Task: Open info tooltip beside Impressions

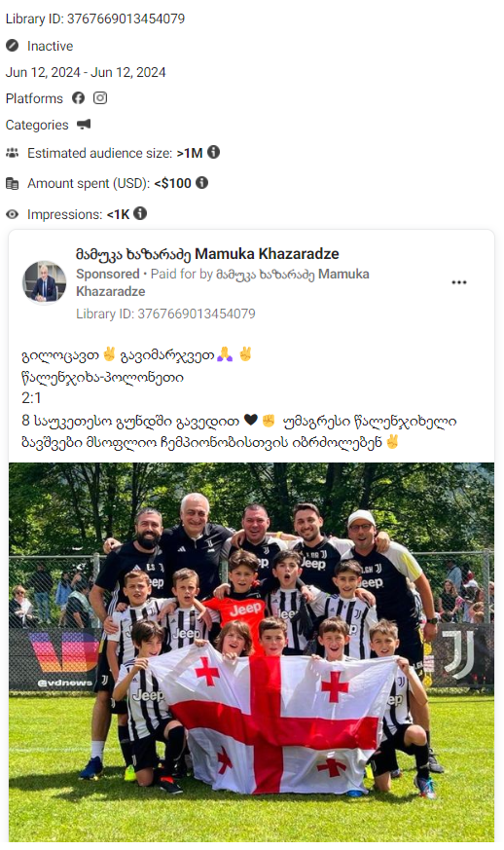Action: [140, 213]
